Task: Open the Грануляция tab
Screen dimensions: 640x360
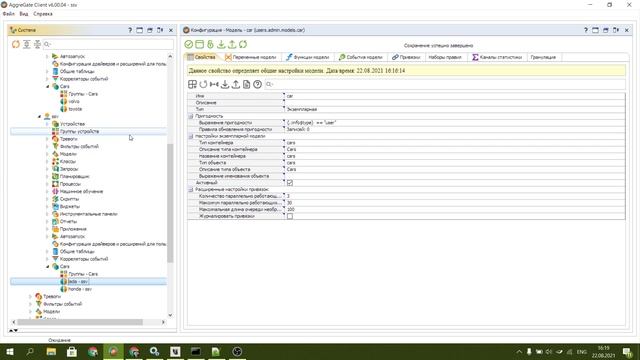Action: tap(543, 58)
